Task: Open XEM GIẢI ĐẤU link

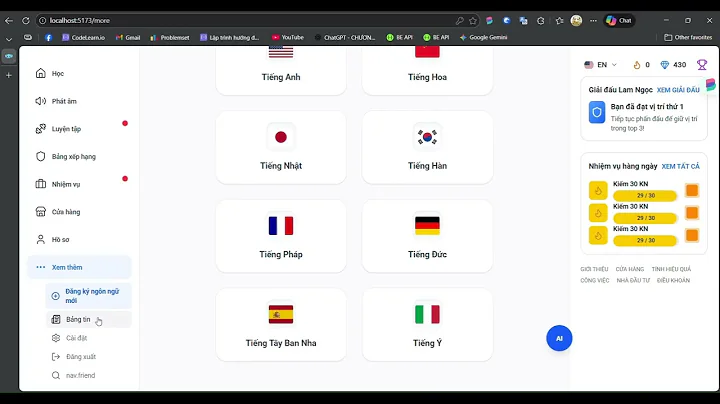Action: tap(678, 90)
